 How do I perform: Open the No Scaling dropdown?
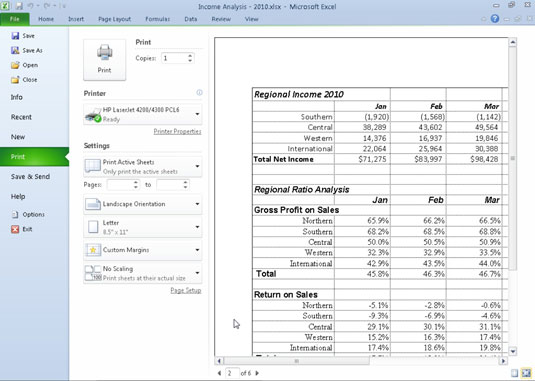(x=143, y=273)
